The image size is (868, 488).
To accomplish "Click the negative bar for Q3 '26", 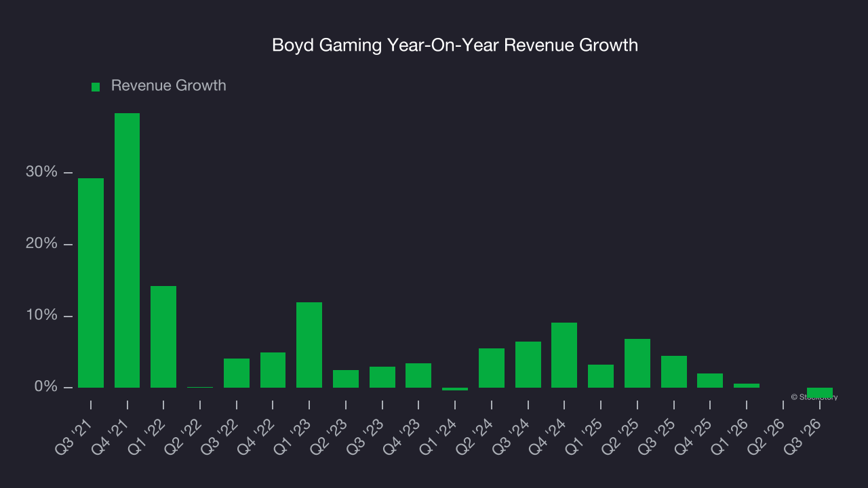I will (x=820, y=393).
